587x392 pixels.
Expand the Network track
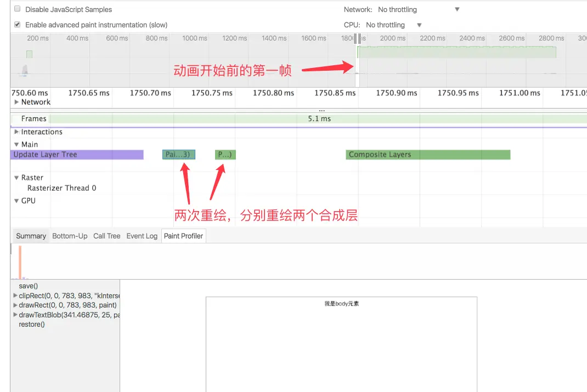coord(16,102)
